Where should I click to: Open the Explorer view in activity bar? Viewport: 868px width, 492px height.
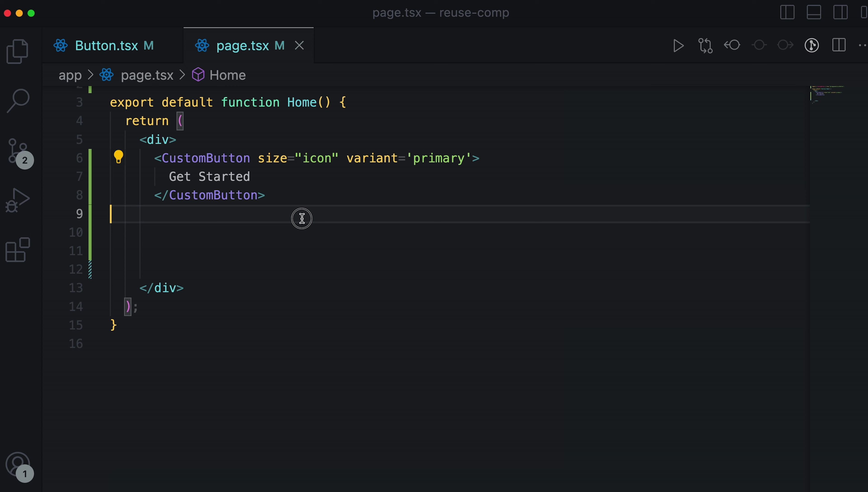pos(18,51)
